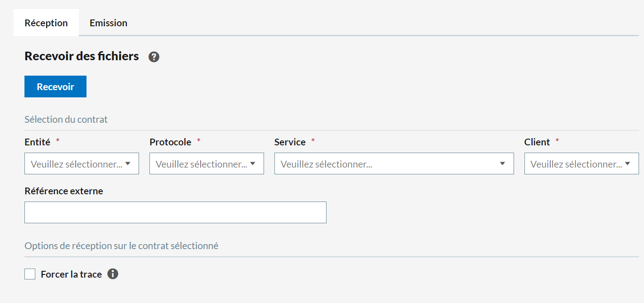Click the Forcer la trace label text

(71, 274)
